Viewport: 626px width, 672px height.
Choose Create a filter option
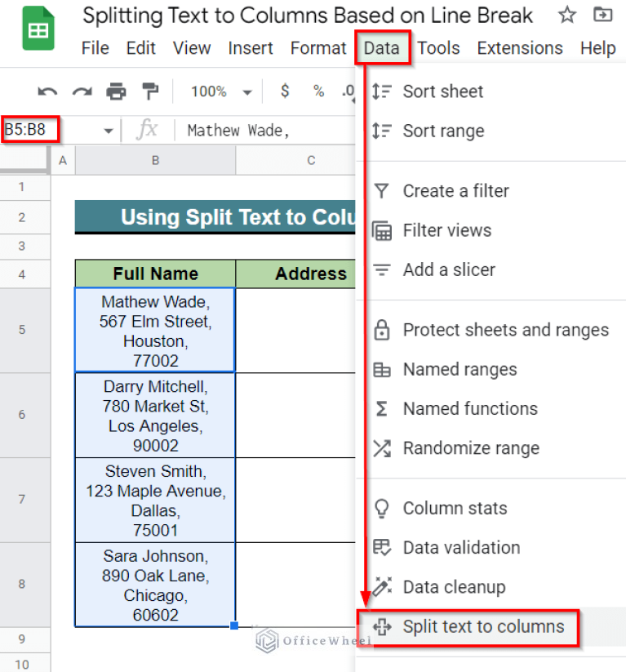click(x=455, y=191)
